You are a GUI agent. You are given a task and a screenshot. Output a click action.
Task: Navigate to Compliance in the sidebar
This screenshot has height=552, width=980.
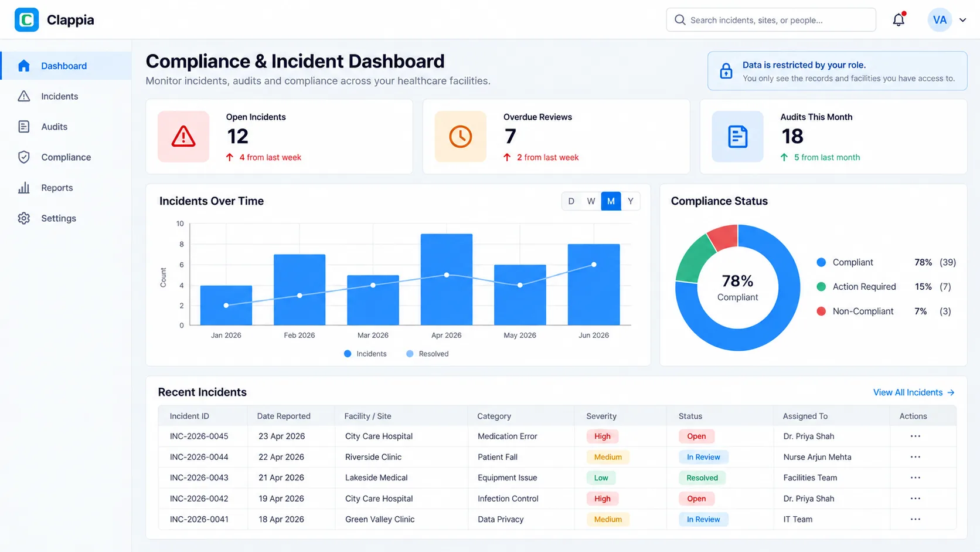(66, 157)
